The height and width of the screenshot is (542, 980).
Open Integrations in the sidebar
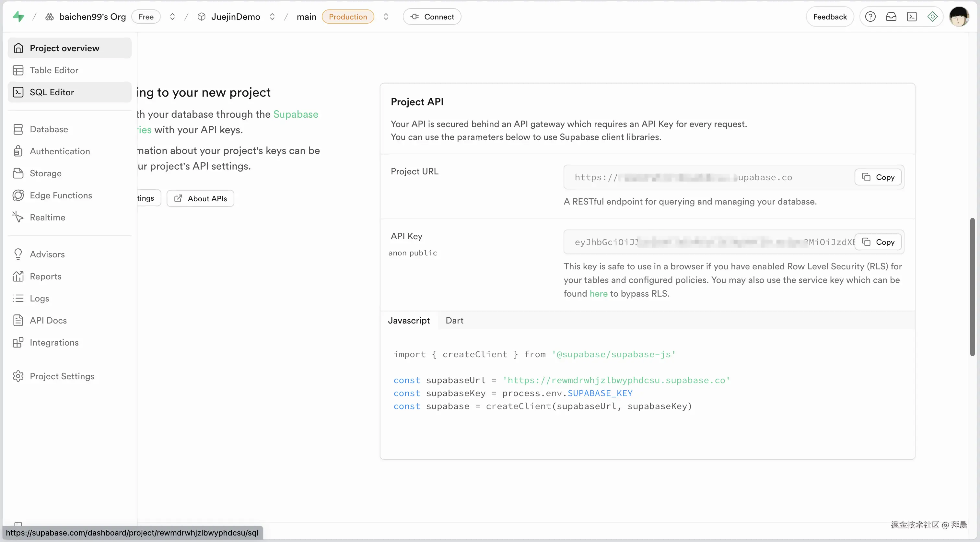pos(54,342)
